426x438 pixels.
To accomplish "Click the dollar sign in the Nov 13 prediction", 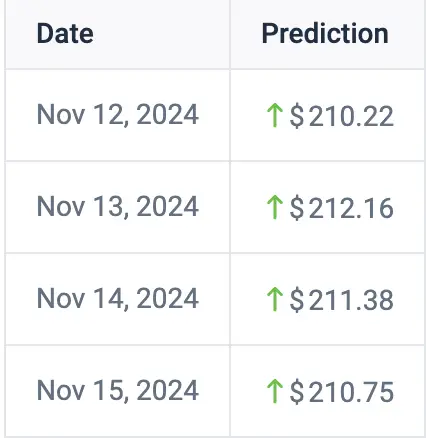I will 297,208.
